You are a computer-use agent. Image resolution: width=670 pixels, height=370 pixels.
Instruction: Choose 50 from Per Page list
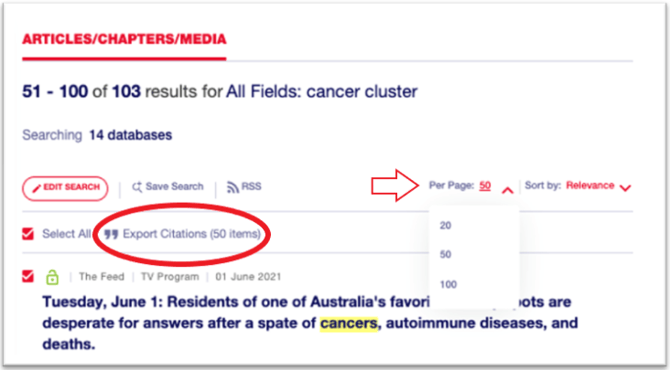(x=445, y=254)
